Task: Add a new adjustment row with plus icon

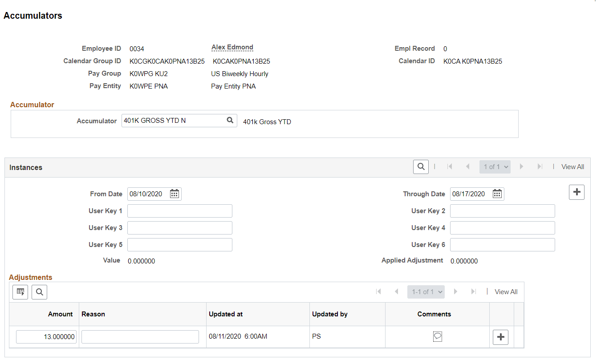Action: point(500,337)
